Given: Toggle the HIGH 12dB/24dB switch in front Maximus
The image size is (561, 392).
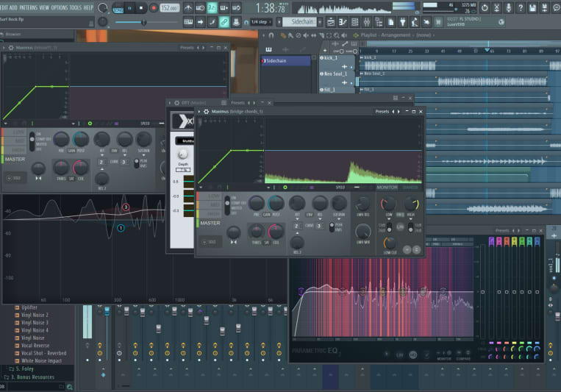Looking at the screenshot, I should tap(411, 227).
